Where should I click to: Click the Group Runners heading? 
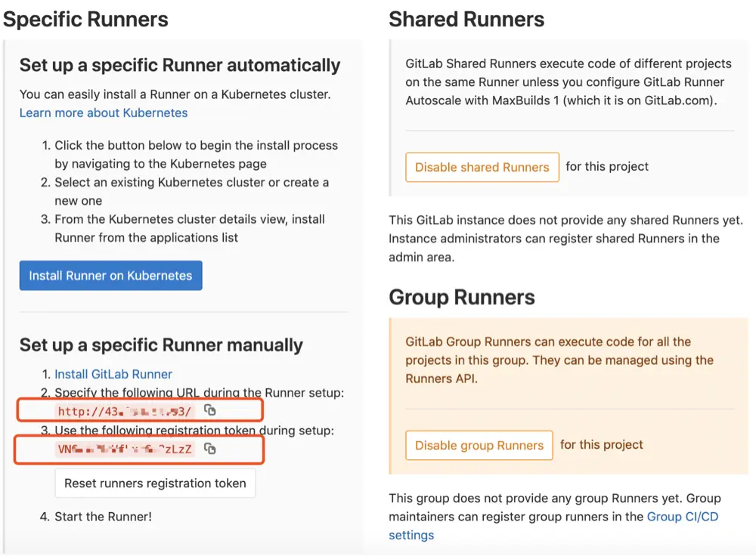pos(462,297)
